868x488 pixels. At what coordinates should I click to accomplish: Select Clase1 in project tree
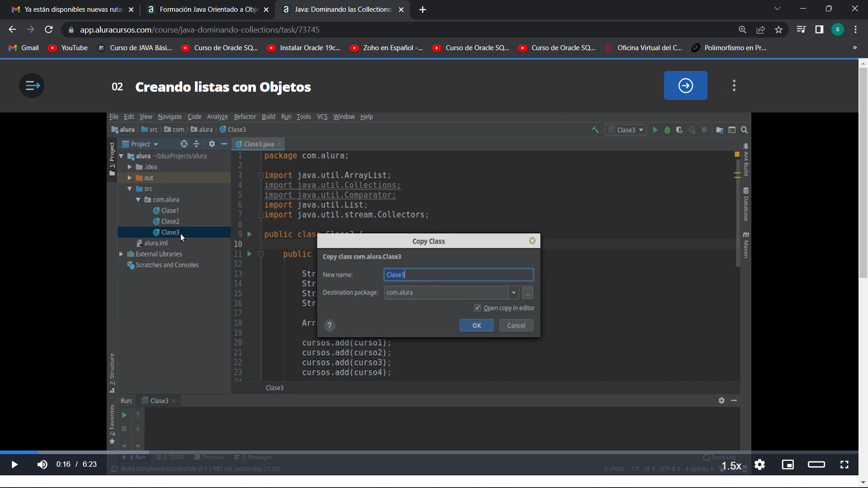170,210
